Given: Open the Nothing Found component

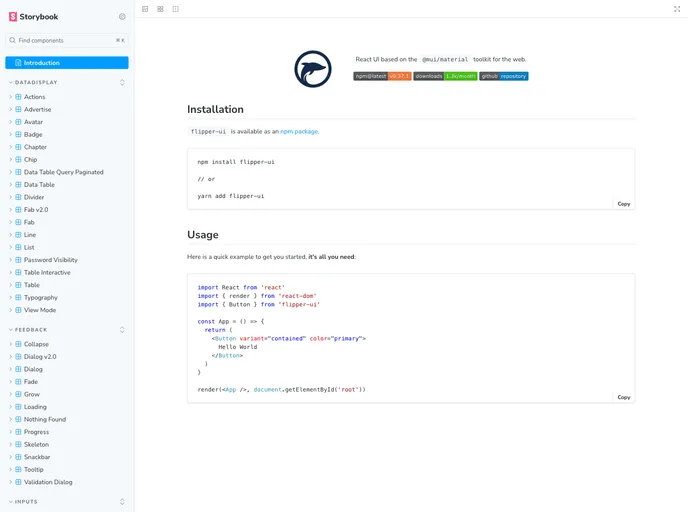Looking at the screenshot, I should coord(45,419).
